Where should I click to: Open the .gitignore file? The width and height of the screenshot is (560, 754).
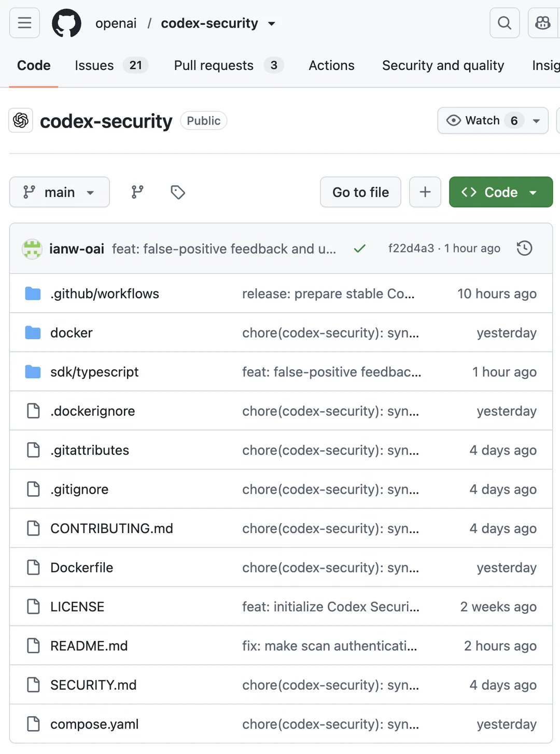click(79, 490)
